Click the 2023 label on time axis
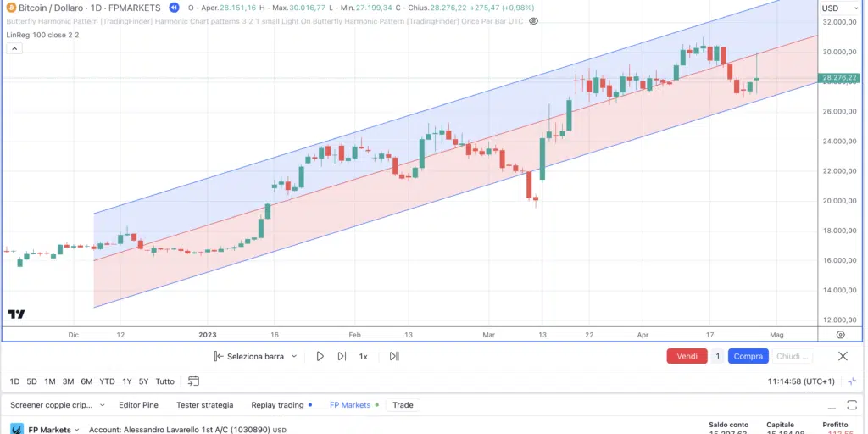 (208, 335)
